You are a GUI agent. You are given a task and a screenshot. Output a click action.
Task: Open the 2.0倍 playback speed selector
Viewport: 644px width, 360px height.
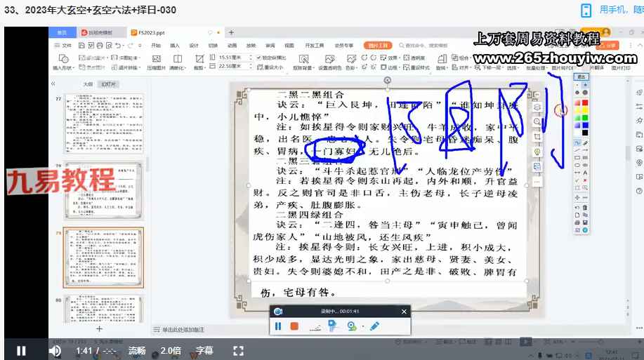(170, 350)
